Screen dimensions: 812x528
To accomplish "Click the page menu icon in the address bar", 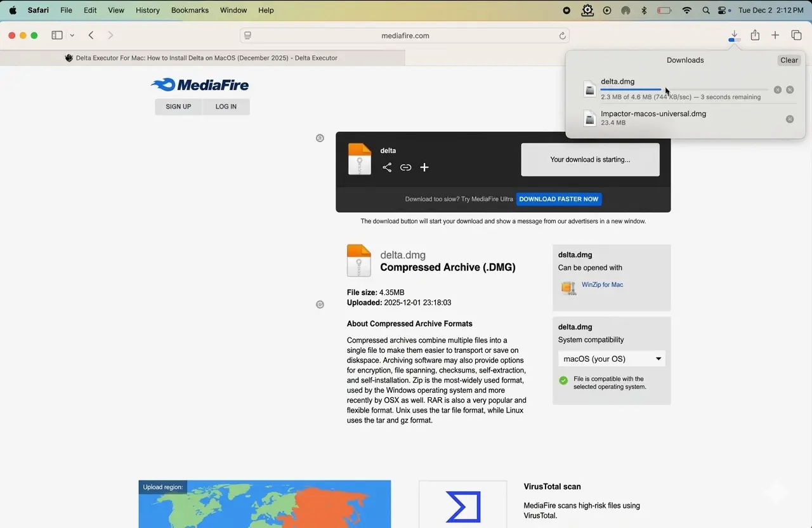I will click(x=248, y=36).
